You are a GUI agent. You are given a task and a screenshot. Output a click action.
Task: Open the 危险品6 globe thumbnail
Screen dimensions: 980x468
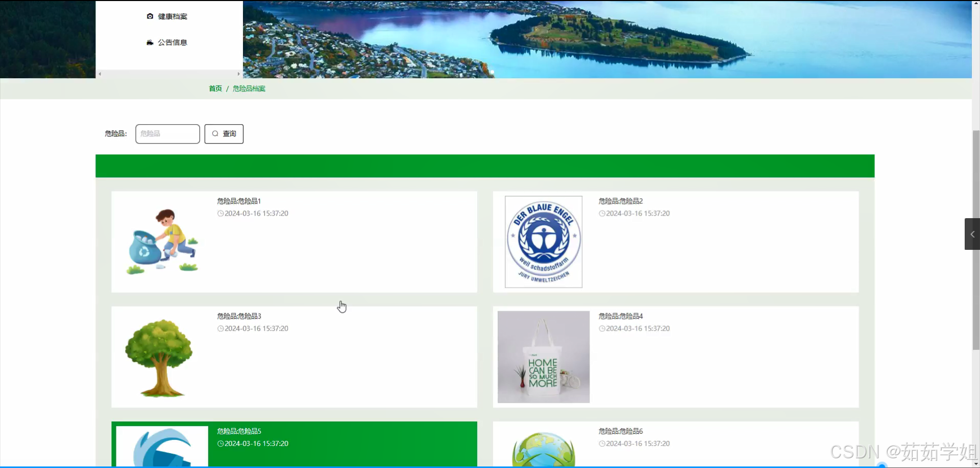(x=544, y=448)
